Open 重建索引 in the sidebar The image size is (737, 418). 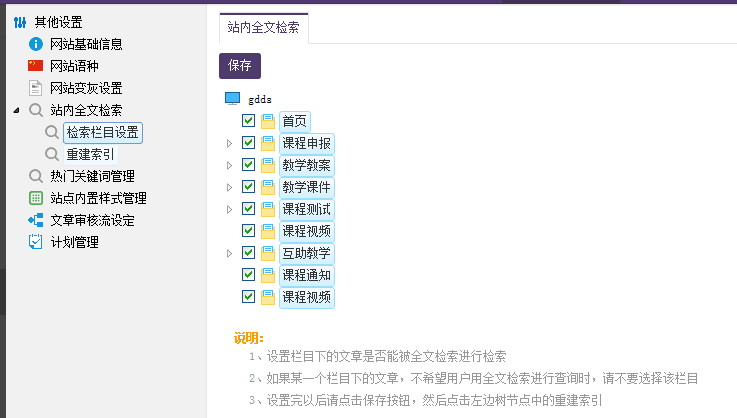pos(90,154)
